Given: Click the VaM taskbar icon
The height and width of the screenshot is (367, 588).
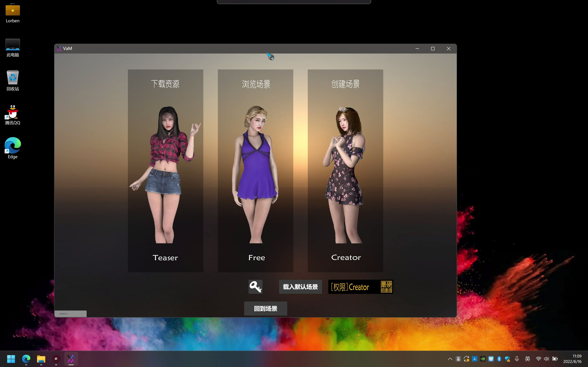Looking at the screenshot, I should tap(71, 359).
